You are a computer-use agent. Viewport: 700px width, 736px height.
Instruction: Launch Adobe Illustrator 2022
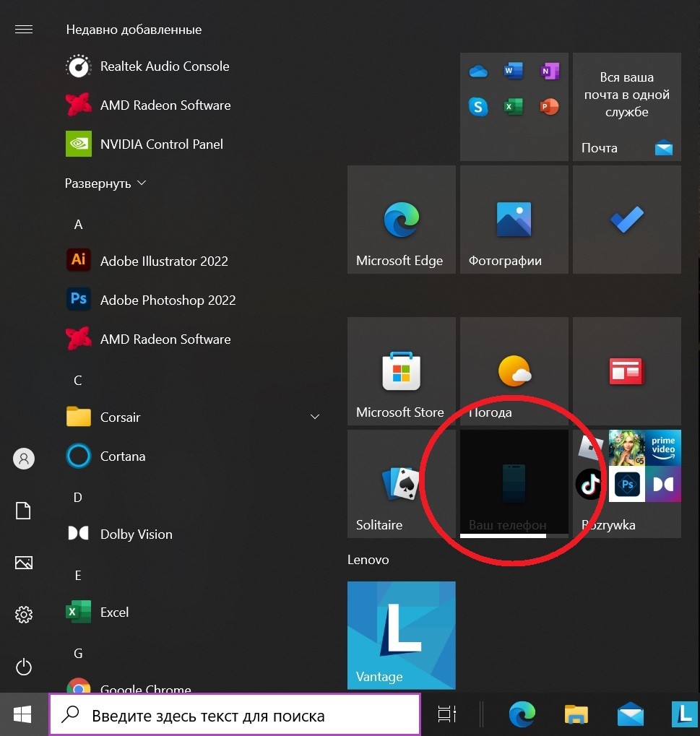tap(147, 261)
